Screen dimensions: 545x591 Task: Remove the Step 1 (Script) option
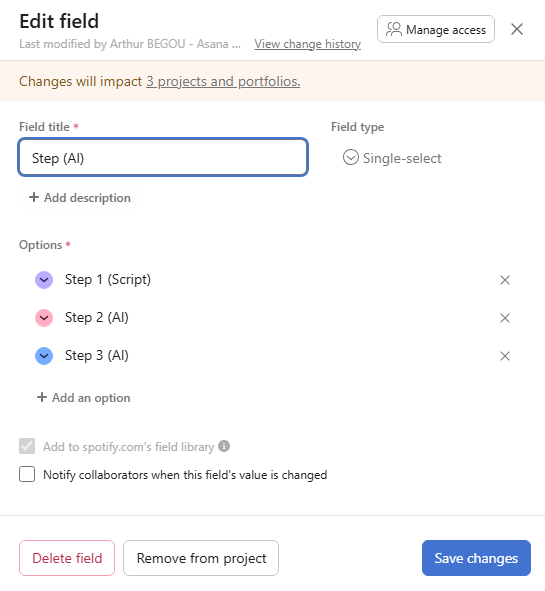coord(505,280)
